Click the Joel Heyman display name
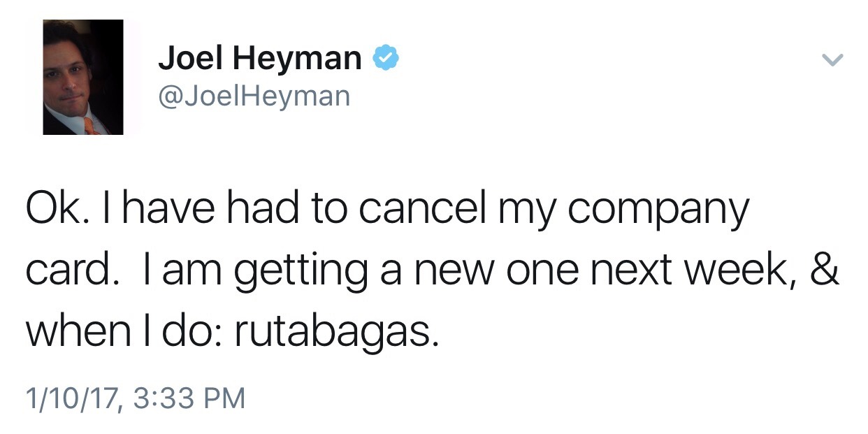Image resolution: width=868 pixels, height=434 pixels. point(260,59)
